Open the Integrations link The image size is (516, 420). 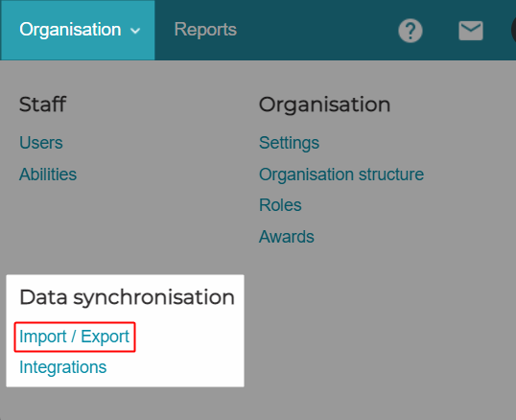pyautogui.click(x=63, y=367)
